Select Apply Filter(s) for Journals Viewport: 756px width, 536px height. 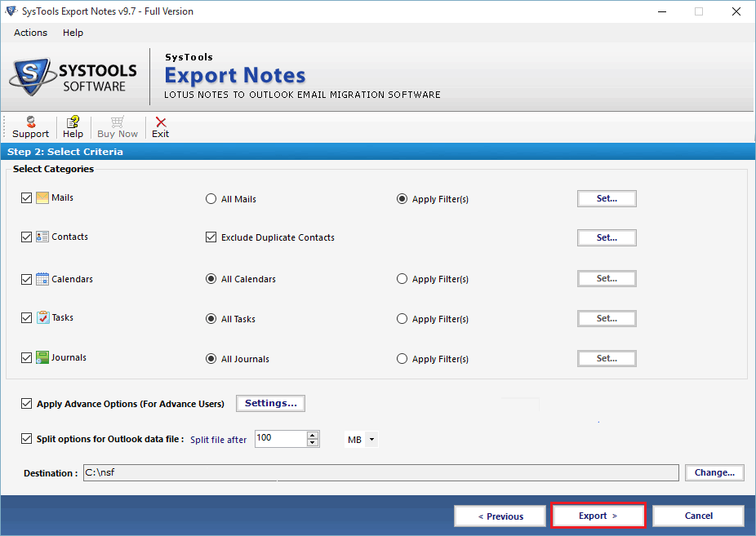[x=402, y=359]
